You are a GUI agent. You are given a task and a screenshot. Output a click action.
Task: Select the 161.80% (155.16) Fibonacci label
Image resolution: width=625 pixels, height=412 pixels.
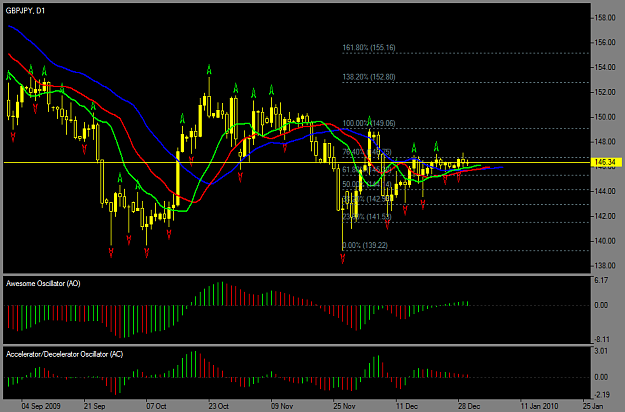tap(369, 47)
